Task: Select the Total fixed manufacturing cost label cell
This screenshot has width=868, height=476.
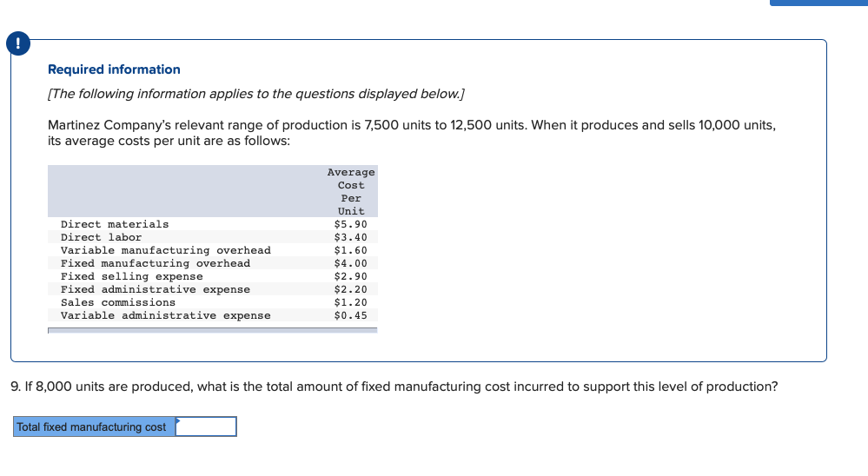Action: click(93, 427)
